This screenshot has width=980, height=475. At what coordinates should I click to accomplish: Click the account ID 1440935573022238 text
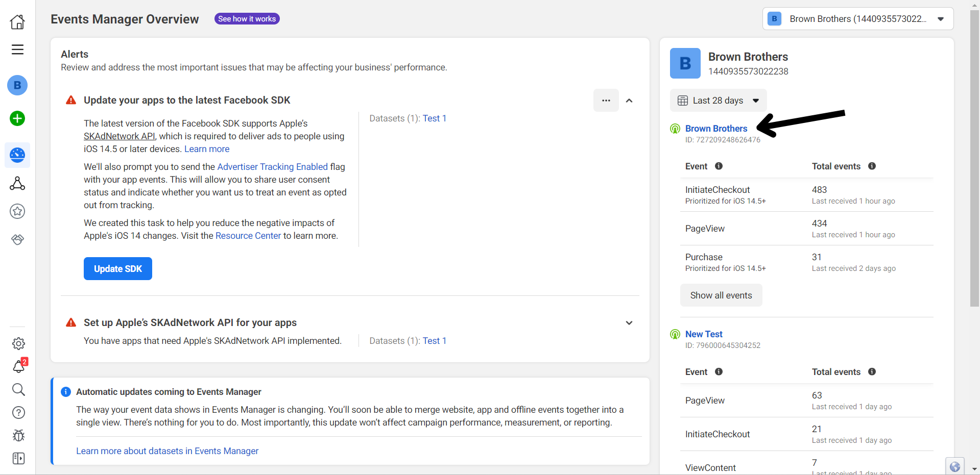pos(748,71)
